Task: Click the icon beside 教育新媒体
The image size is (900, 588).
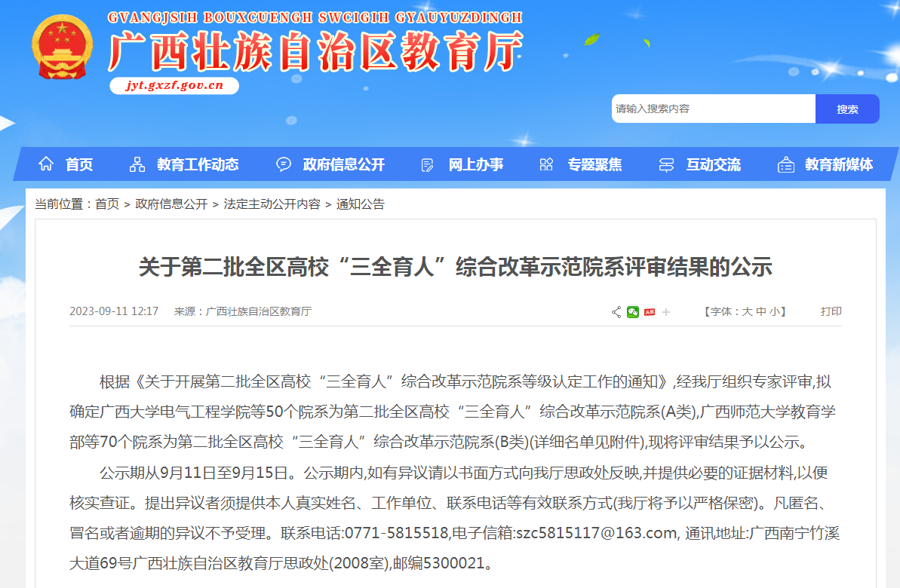Action: (x=786, y=164)
